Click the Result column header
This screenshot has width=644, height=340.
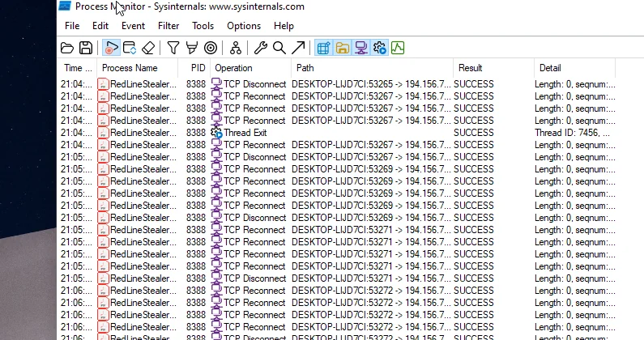click(494, 68)
